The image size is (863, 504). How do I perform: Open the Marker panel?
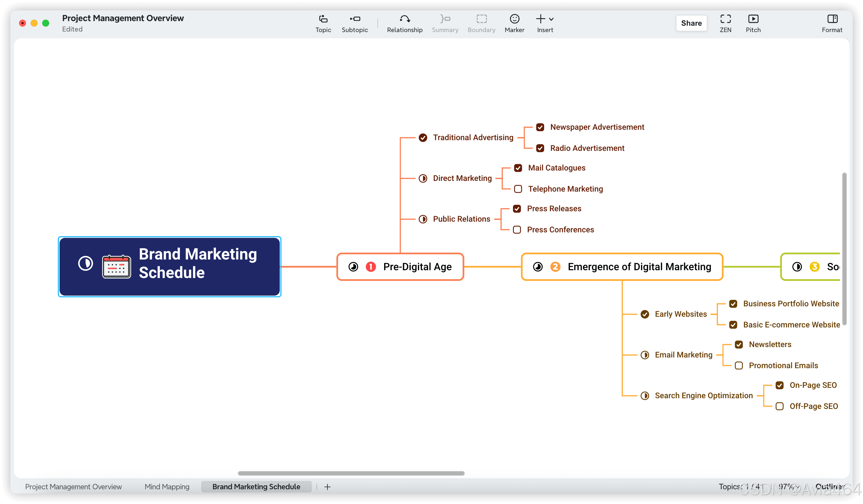pos(514,19)
